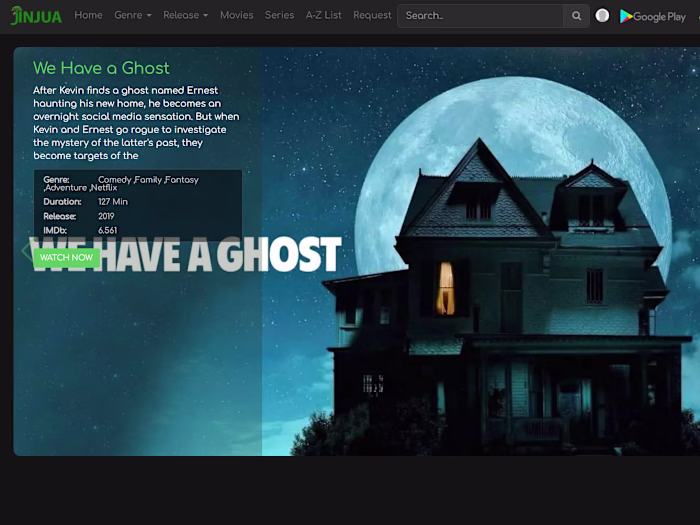Open the Movies section
The image size is (700, 525).
[237, 15]
